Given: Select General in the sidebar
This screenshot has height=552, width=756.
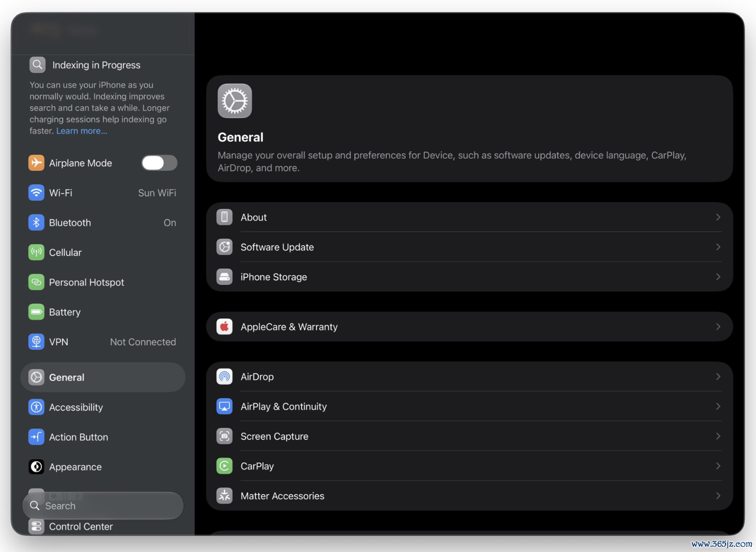Looking at the screenshot, I should click(x=103, y=377).
